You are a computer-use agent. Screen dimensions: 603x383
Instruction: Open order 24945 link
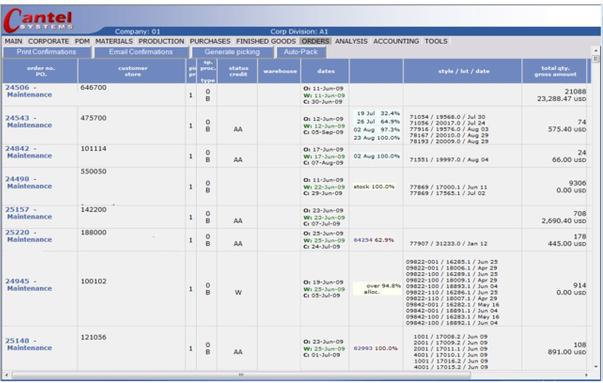(17, 281)
